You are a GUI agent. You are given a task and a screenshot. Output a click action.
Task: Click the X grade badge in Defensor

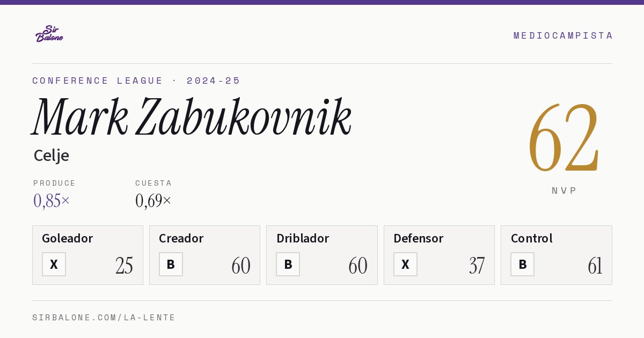click(x=405, y=264)
